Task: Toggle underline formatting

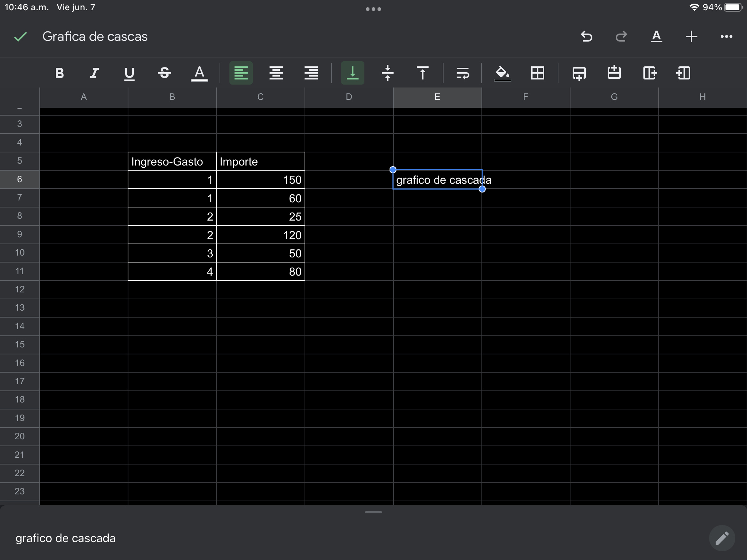Action: click(x=129, y=73)
